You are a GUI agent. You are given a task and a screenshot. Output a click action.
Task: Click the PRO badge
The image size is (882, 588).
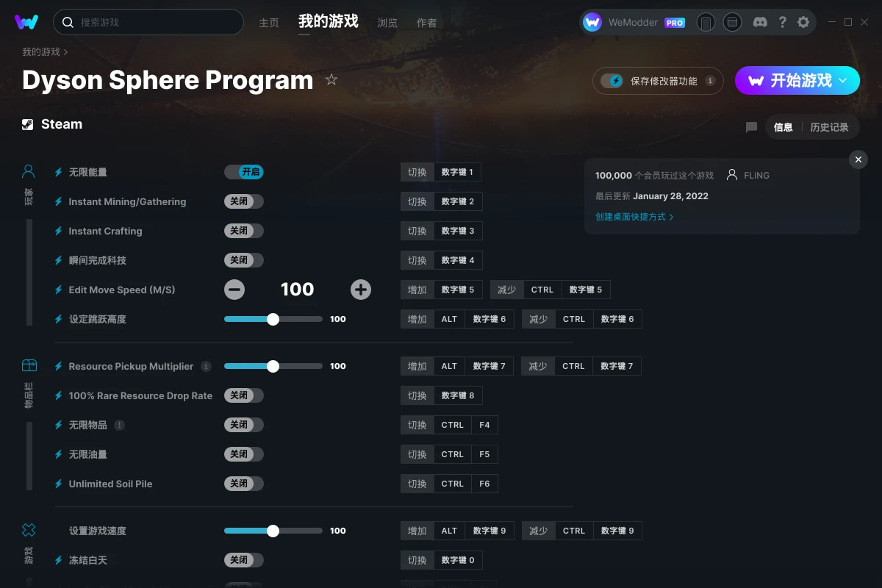(675, 23)
